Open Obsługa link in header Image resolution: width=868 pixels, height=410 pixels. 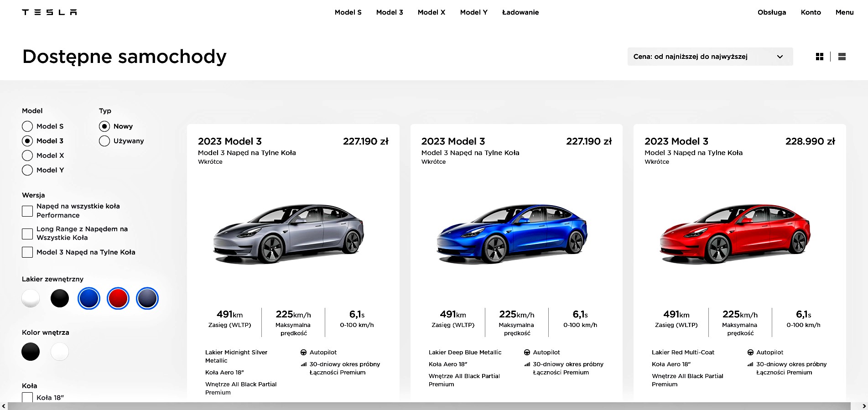[772, 12]
